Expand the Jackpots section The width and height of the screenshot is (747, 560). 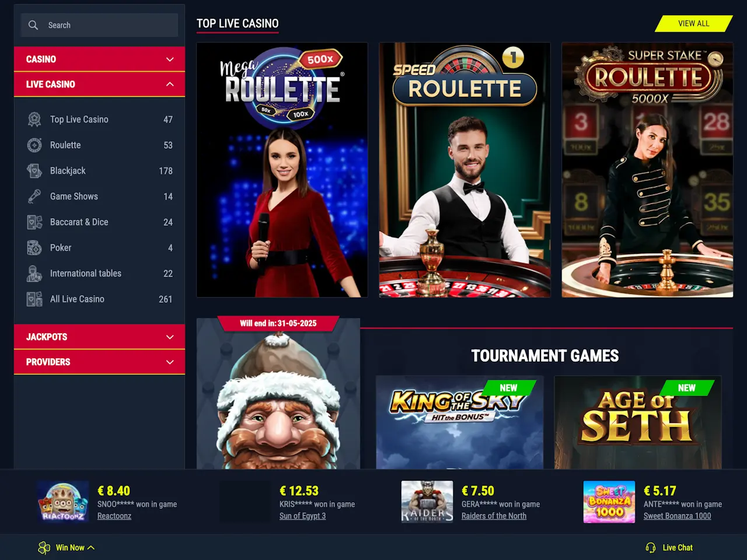click(x=99, y=337)
